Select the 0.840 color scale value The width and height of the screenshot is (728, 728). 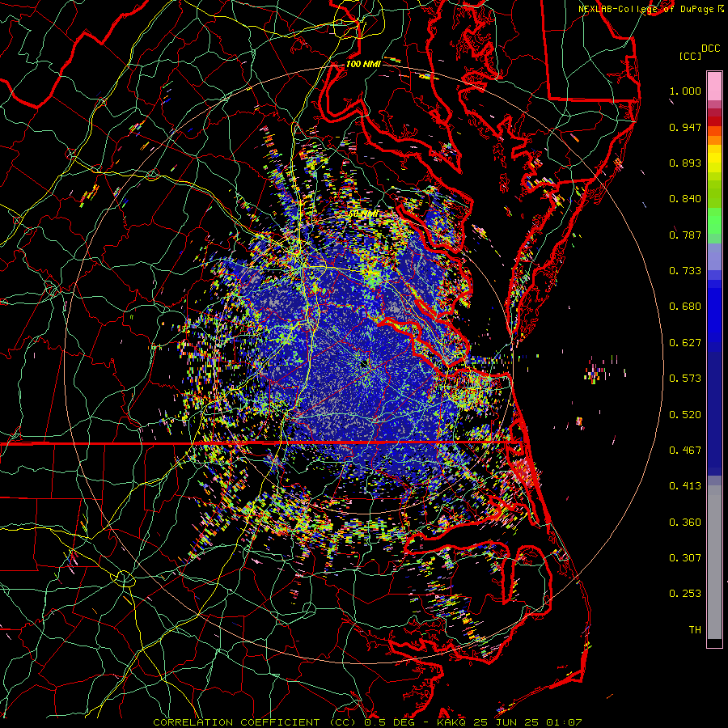coord(685,199)
